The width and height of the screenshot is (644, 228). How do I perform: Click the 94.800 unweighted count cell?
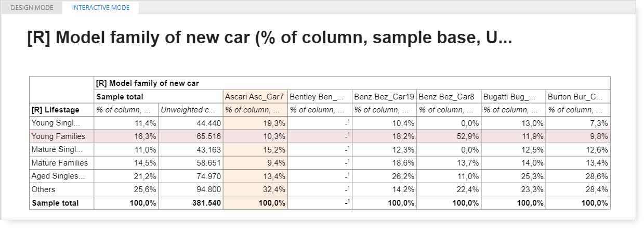click(x=191, y=189)
